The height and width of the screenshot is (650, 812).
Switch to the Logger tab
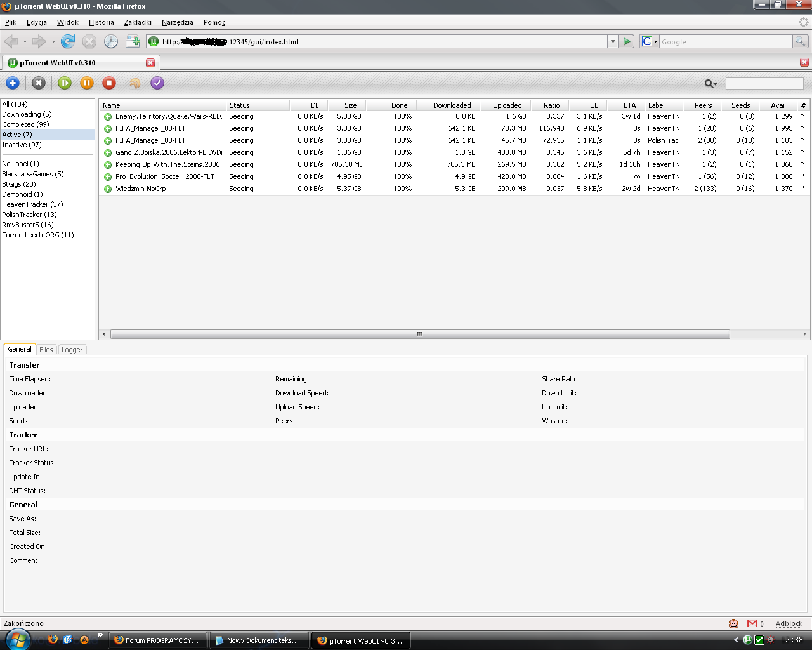coord(72,350)
